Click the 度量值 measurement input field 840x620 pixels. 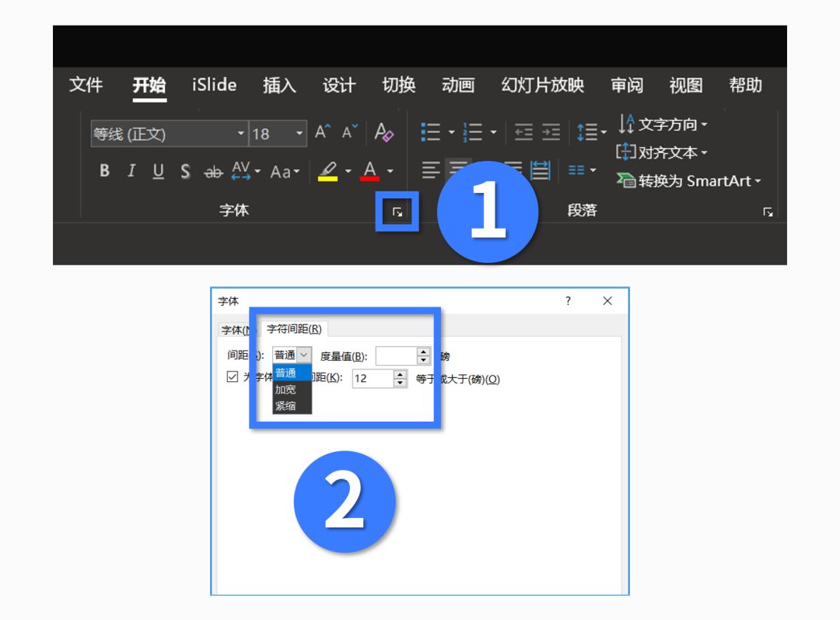click(396, 356)
